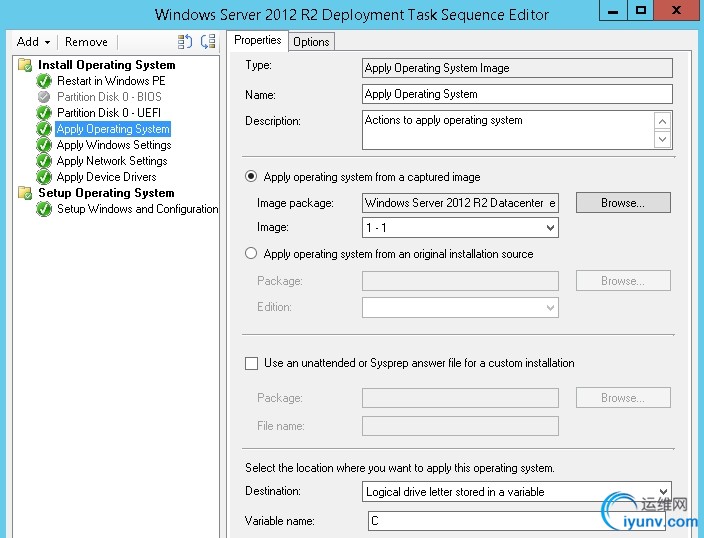Viewport: 704px width, 538px height.
Task: Select the Apply Device Drivers step
Action: 106,177
